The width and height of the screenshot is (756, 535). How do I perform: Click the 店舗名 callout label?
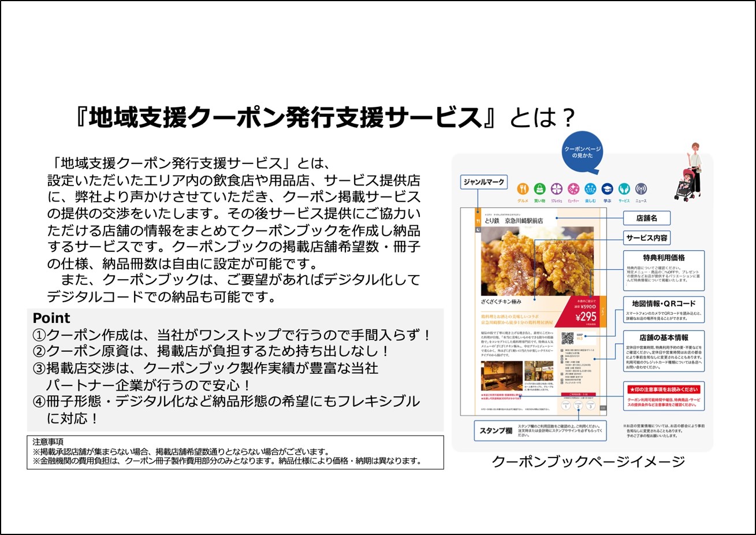pos(646,218)
